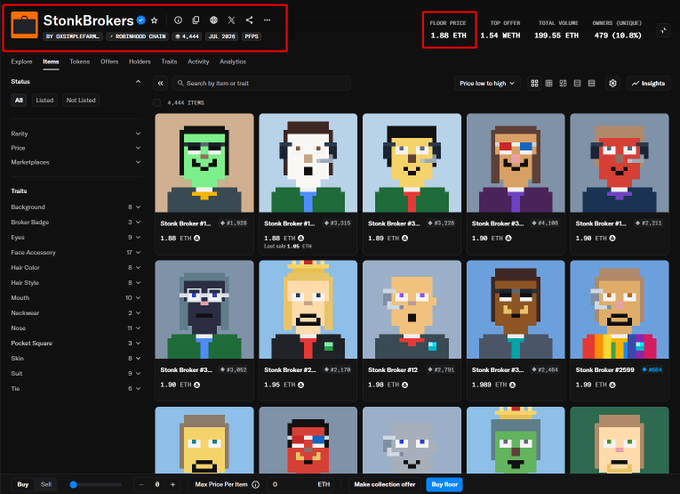Screen dimensions: 680x494
Task: Open the collection info circle icon
Action: 178,20
